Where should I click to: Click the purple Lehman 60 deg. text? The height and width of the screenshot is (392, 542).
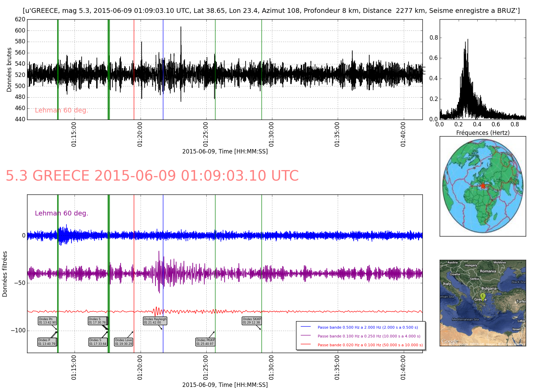click(x=61, y=213)
